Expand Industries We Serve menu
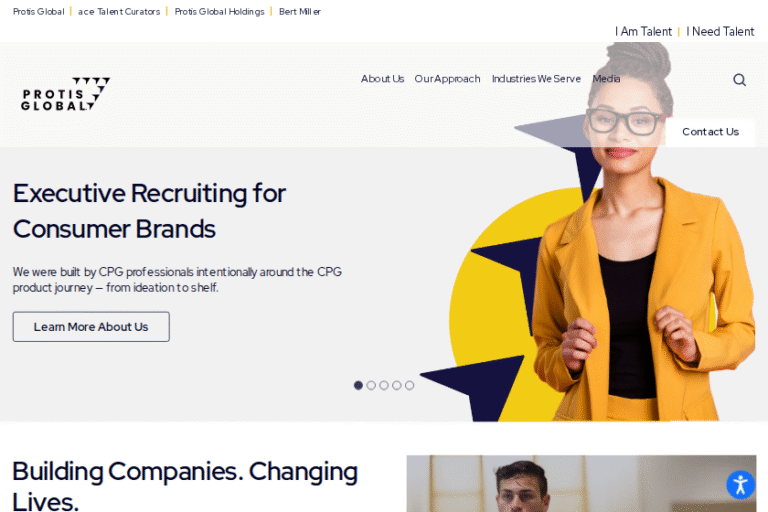This screenshot has height=512, width=768. coord(536,79)
